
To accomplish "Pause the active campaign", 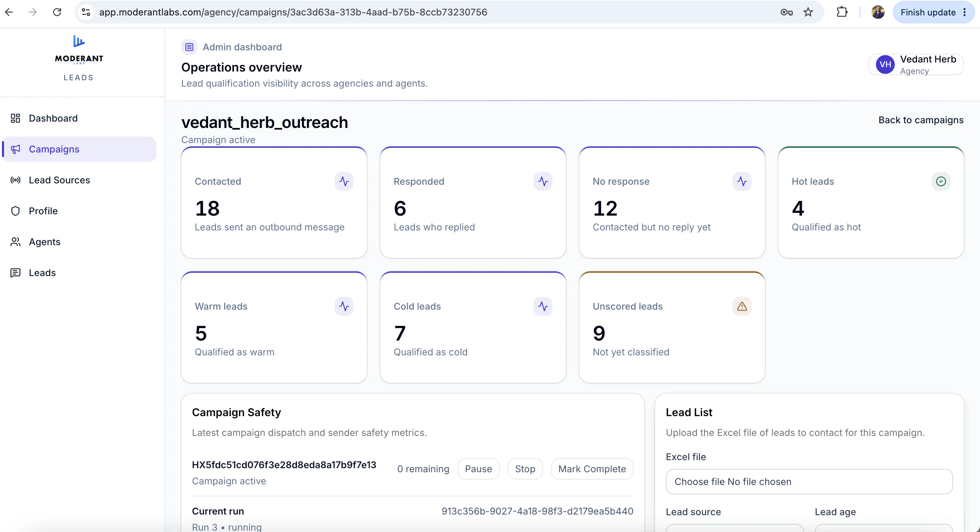I will coord(478,469).
